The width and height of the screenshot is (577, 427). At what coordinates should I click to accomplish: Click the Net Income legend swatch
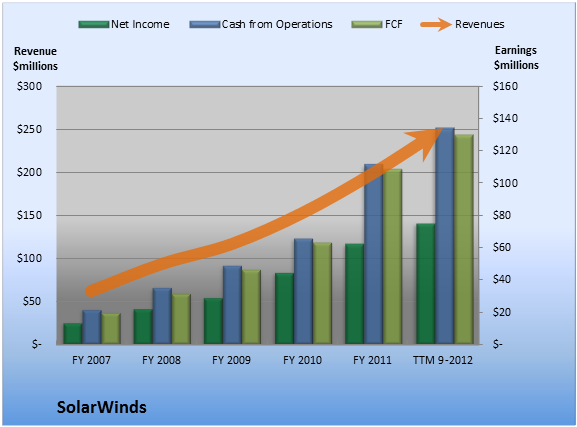94,24
